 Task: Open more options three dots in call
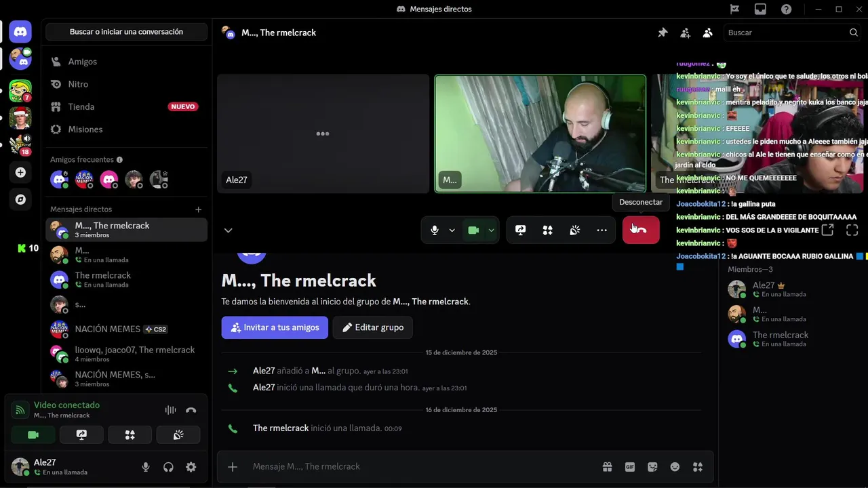pos(601,230)
